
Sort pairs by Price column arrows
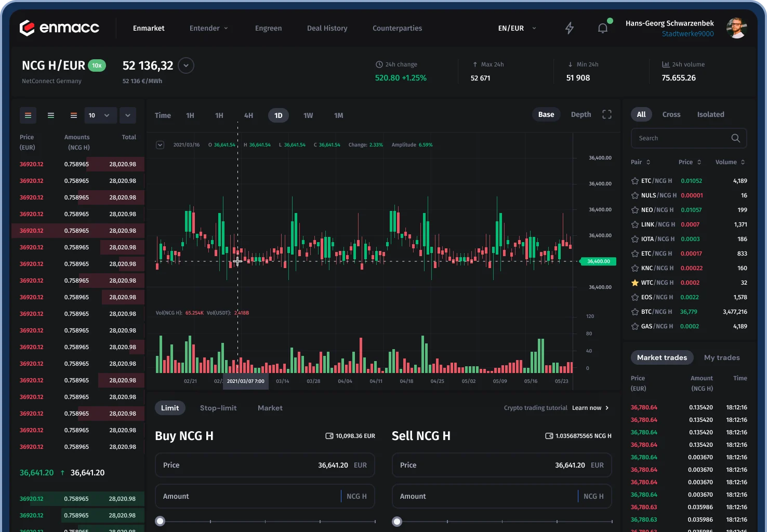click(699, 162)
